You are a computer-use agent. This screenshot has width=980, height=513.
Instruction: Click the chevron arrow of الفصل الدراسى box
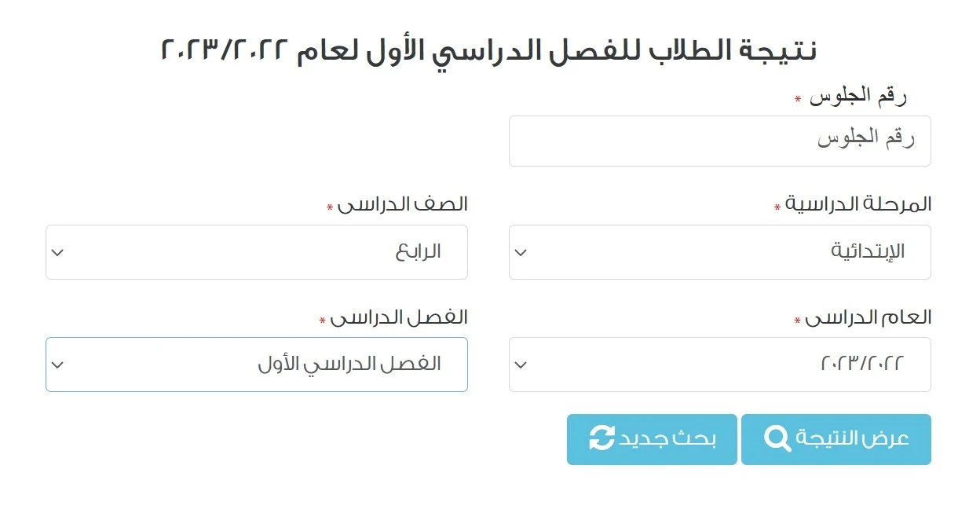click(x=57, y=365)
